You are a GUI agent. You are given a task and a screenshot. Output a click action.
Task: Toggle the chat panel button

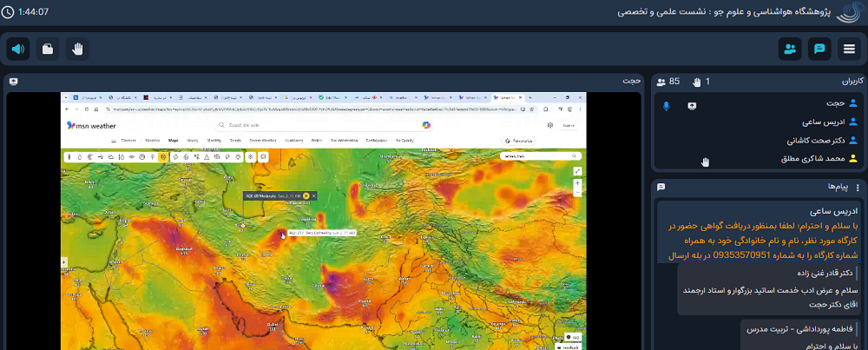coord(819,49)
